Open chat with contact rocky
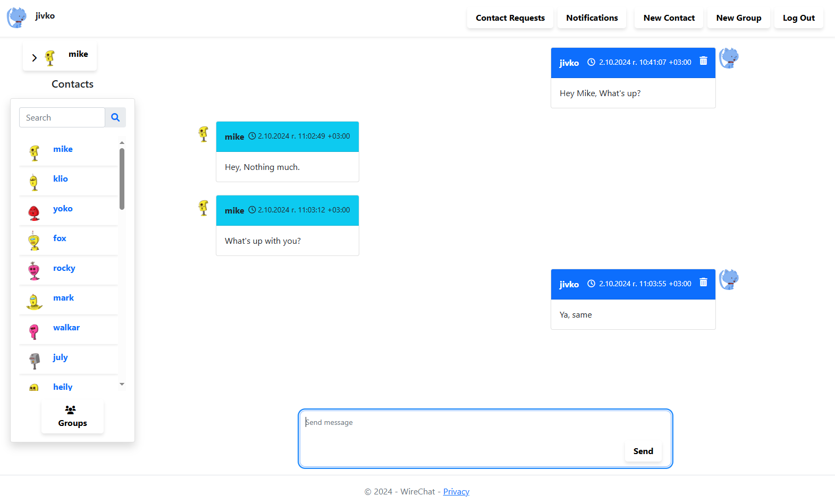 pyautogui.click(x=64, y=268)
